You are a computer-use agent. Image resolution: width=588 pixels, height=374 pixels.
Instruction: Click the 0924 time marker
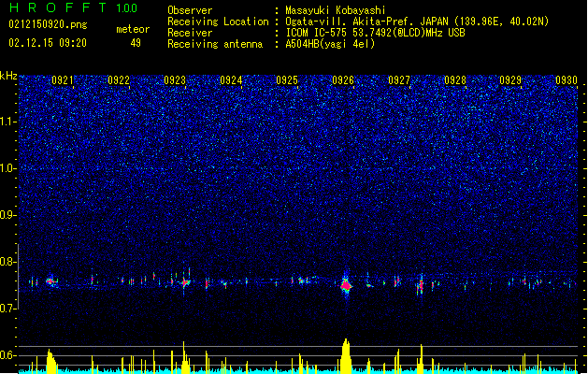click(231, 80)
